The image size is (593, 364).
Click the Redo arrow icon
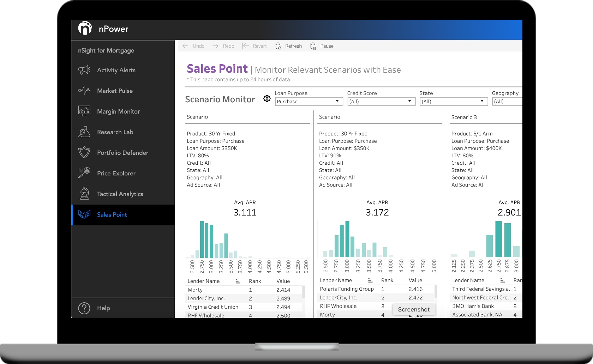point(215,46)
